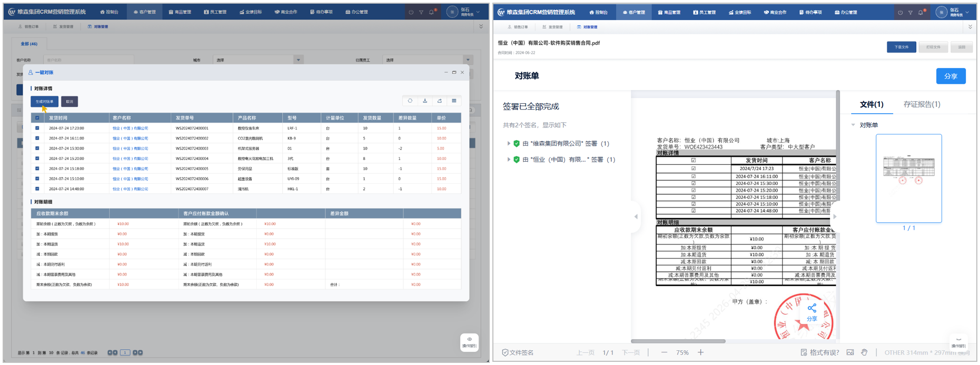Click the blue 下载文件 button

click(901, 47)
